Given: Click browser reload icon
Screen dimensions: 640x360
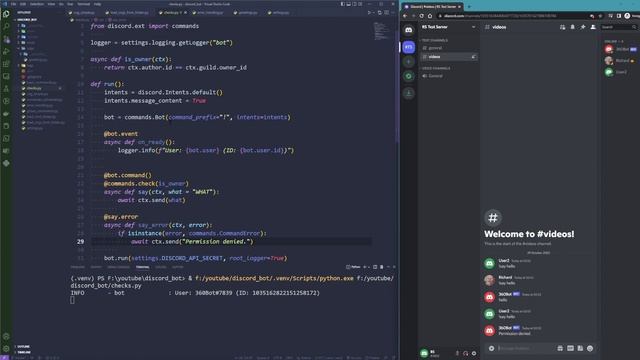Looking at the screenshot, I should 422,16.
